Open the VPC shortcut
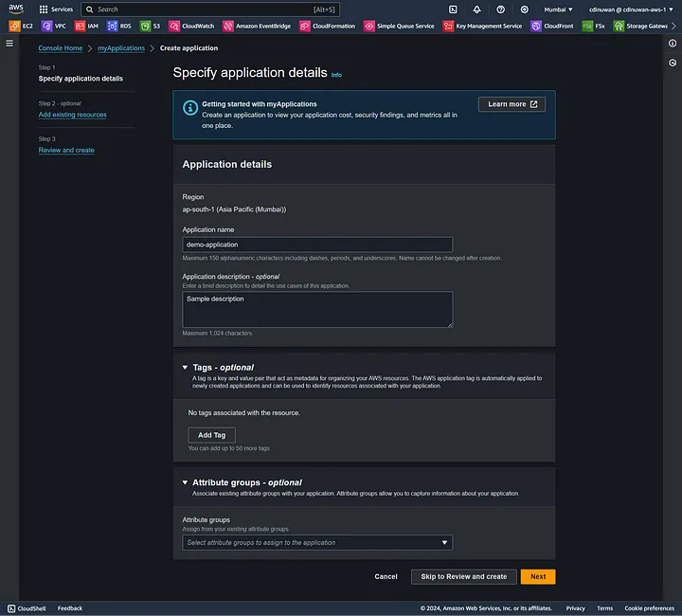This screenshot has height=616, width=682. pos(54,27)
